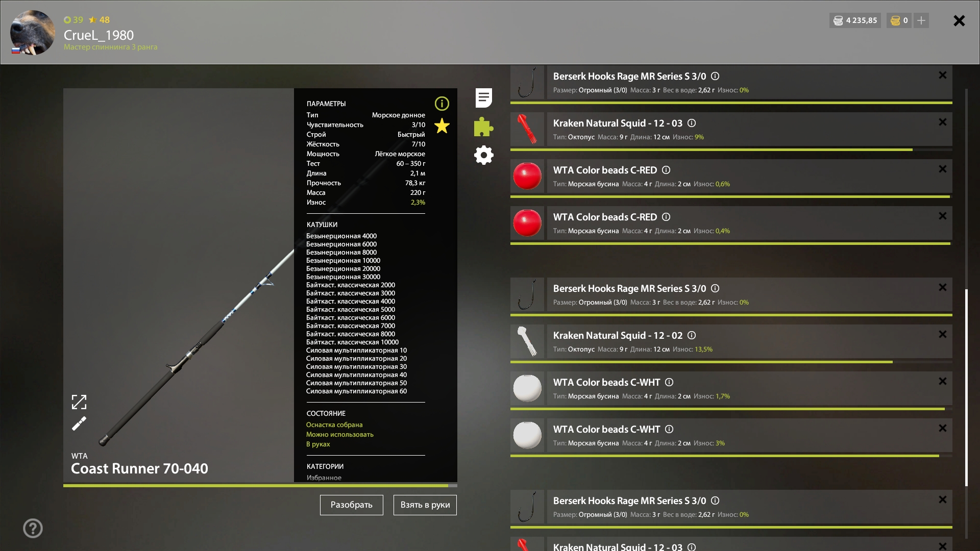Click the silver coins balance 4 235,85
Image resolution: width=980 pixels, height=551 pixels.
(x=855, y=20)
